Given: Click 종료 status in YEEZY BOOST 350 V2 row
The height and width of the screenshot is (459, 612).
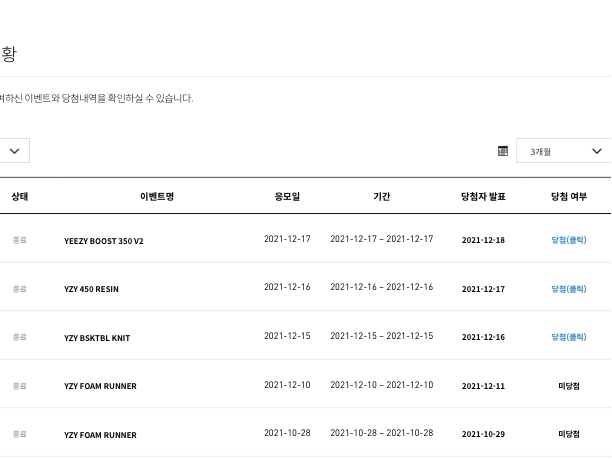Looking at the screenshot, I should (x=20, y=240).
